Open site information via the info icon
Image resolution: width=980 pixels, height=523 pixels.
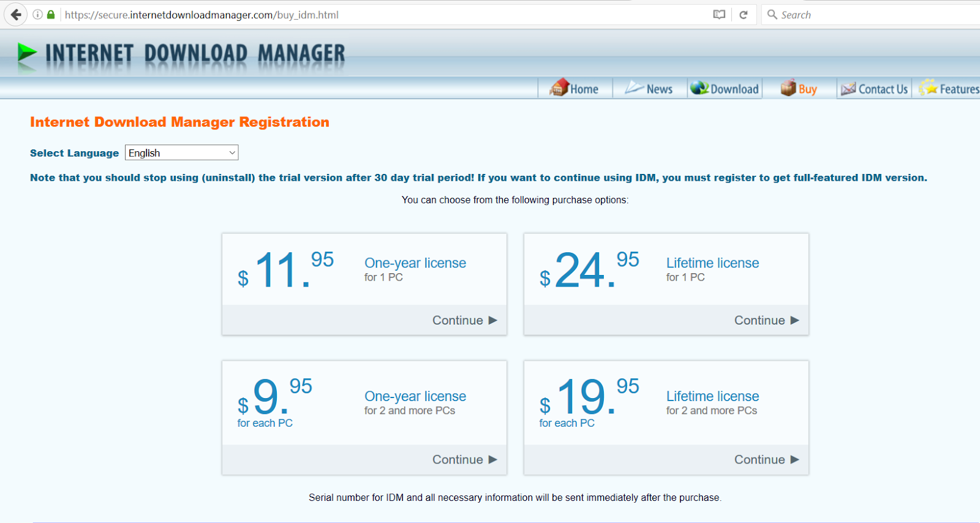pos(38,15)
